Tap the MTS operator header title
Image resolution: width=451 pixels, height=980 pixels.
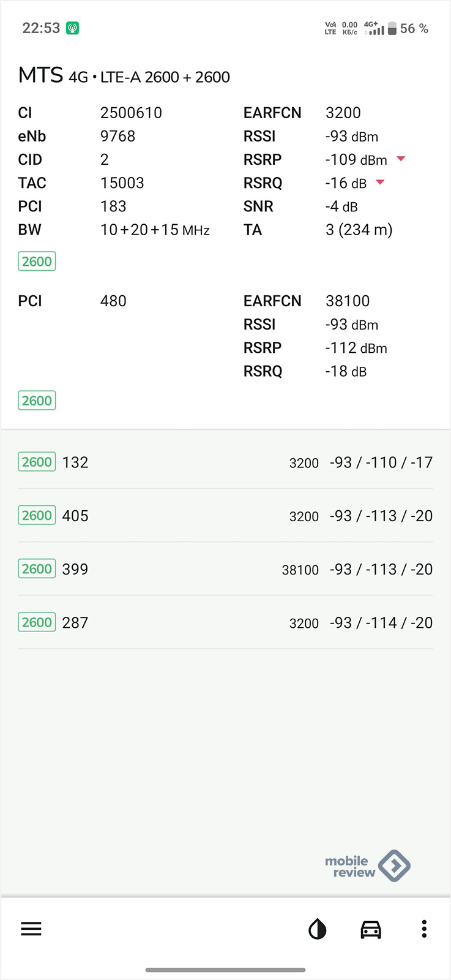point(40,75)
